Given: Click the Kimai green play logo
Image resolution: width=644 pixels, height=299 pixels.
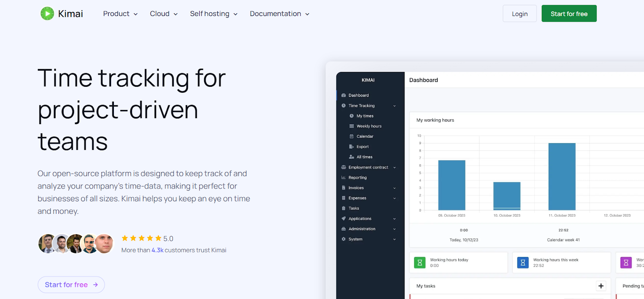Looking at the screenshot, I should (x=47, y=14).
